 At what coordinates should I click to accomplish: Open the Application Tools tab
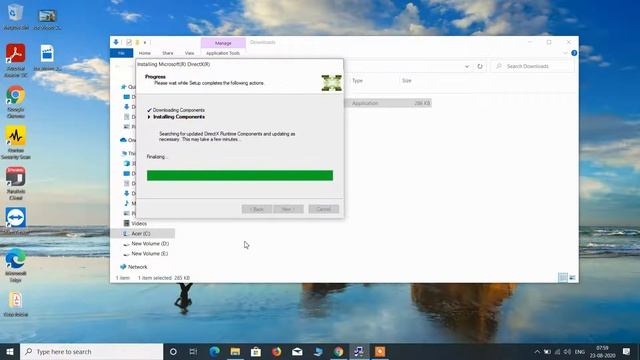tap(223, 53)
